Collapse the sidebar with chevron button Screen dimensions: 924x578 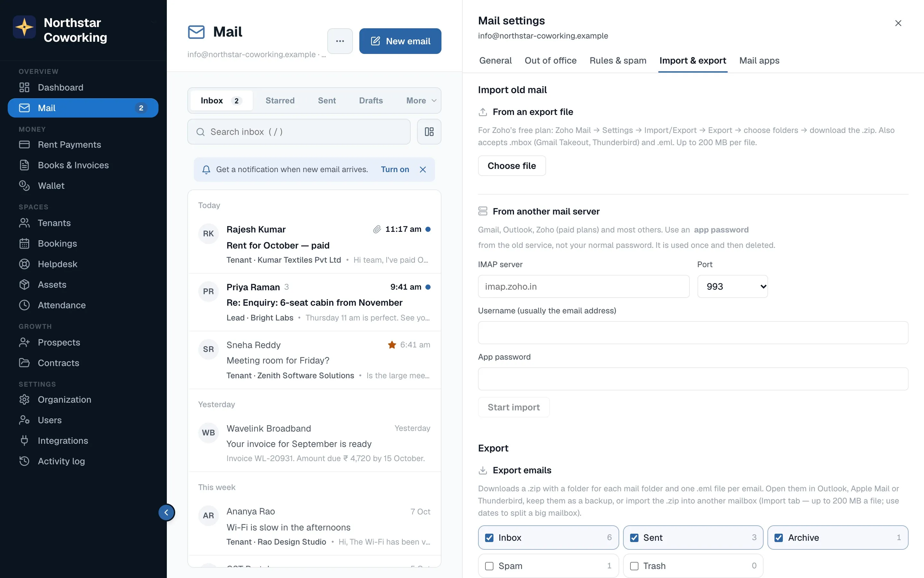point(167,512)
